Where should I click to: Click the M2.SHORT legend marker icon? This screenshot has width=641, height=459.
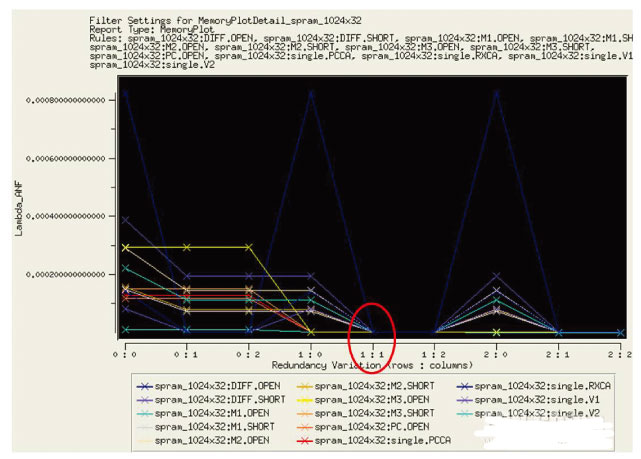point(305,386)
